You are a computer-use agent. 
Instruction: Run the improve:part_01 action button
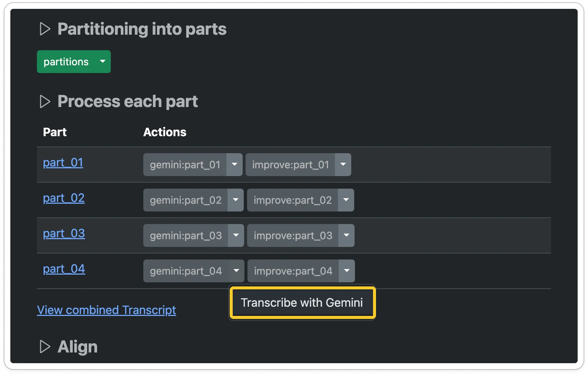point(290,165)
